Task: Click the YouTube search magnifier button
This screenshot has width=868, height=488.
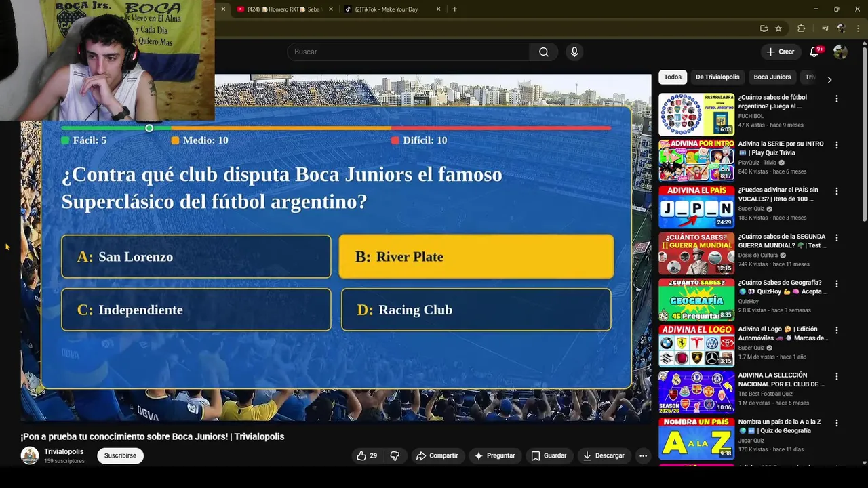Action: pos(543,52)
